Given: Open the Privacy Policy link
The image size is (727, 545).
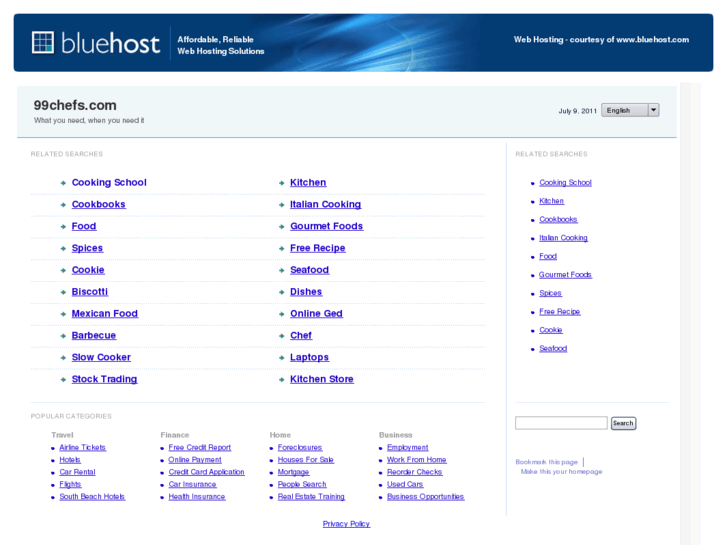Looking at the screenshot, I should coord(346,524).
